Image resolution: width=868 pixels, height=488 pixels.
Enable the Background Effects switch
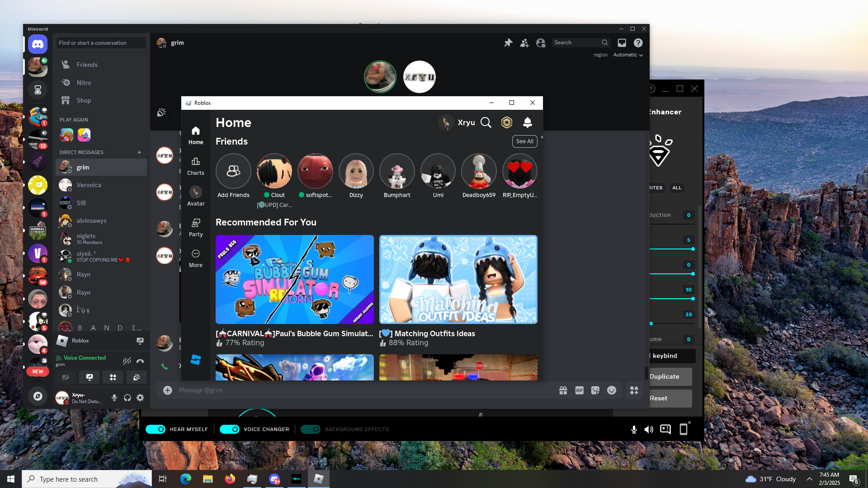(x=311, y=429)
